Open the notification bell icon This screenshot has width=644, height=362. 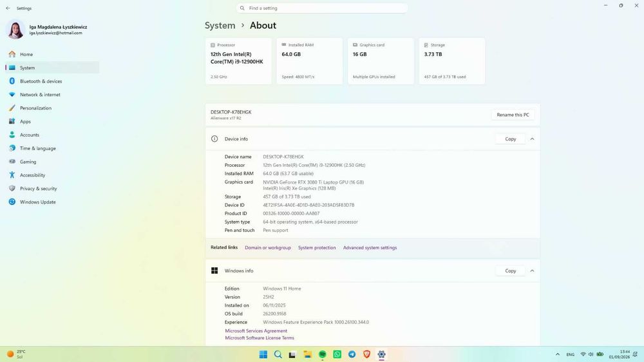coord(636,354)
